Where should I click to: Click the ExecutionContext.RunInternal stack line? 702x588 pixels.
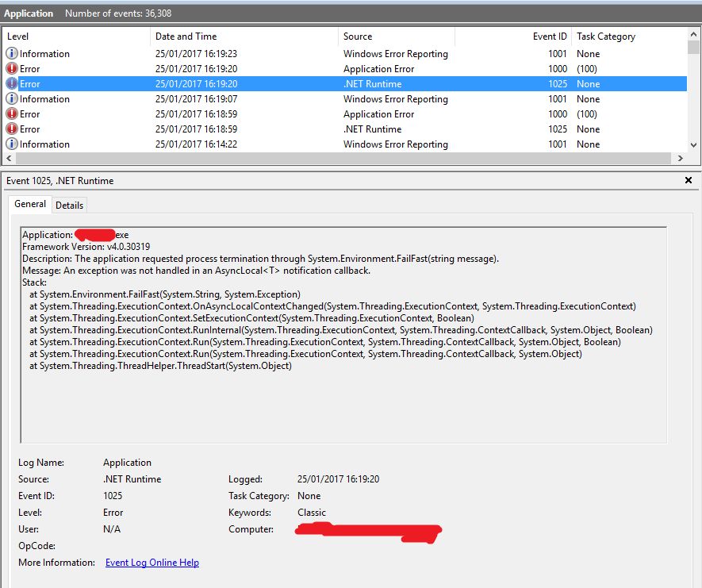[341, 330]
